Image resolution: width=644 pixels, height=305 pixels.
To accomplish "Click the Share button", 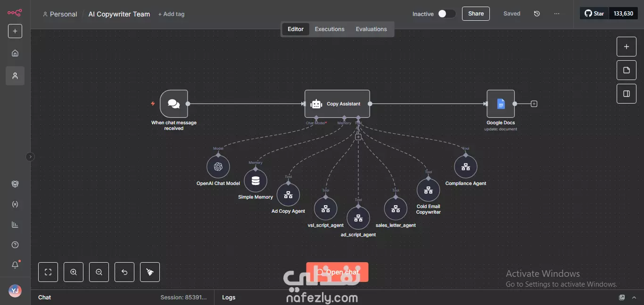I will pos(476,14).
